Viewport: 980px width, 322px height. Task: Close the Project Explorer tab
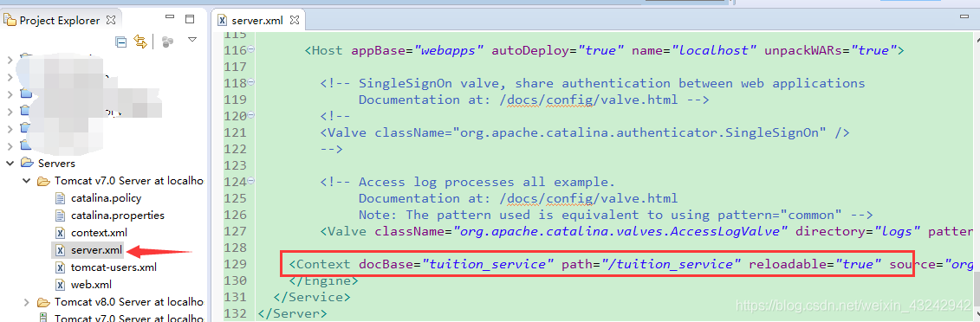click(x=110, y=20)
